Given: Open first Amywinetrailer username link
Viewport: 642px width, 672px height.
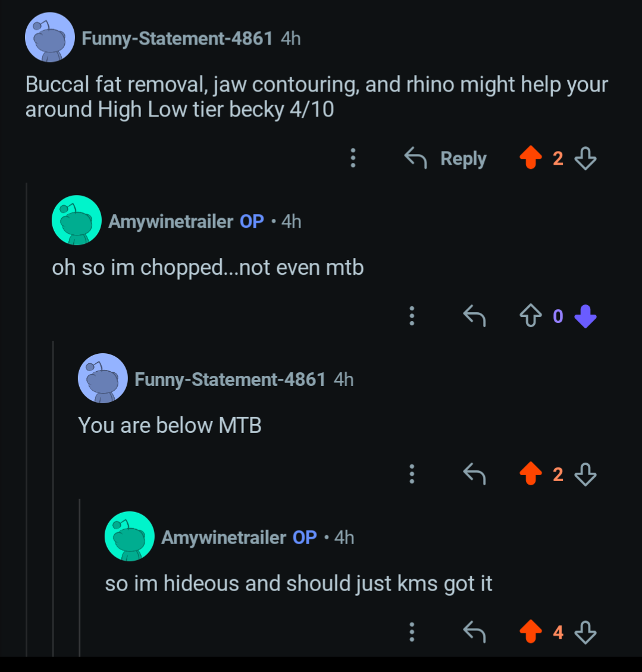Looking at the screenshot, I should [171, 222].
